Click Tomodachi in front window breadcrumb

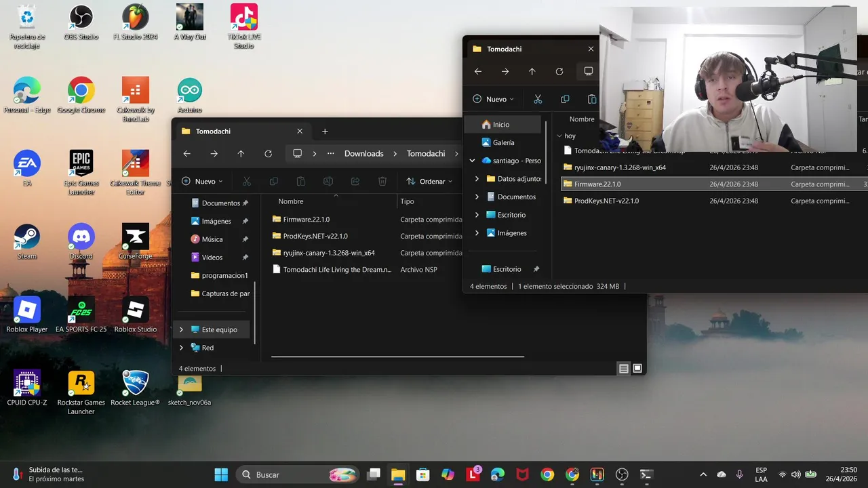click(x=426, y=154)
